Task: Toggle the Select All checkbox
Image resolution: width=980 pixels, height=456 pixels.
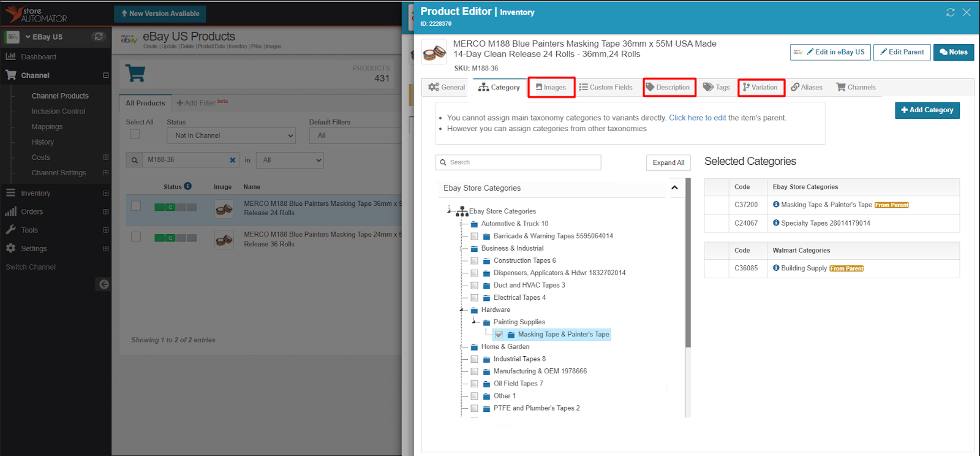Action: coord(135,134)
